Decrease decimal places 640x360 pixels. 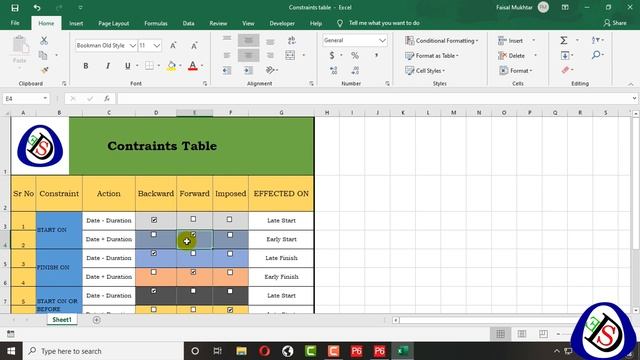[x=355, y=70]
